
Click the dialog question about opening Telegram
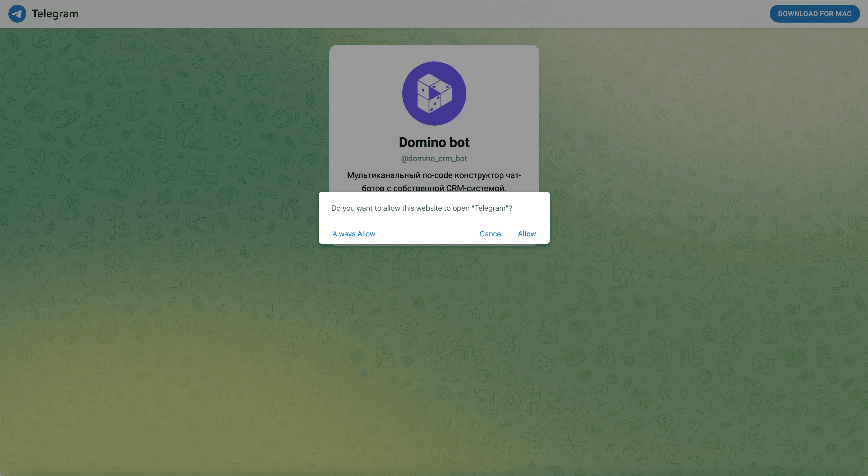pos(422,208)
